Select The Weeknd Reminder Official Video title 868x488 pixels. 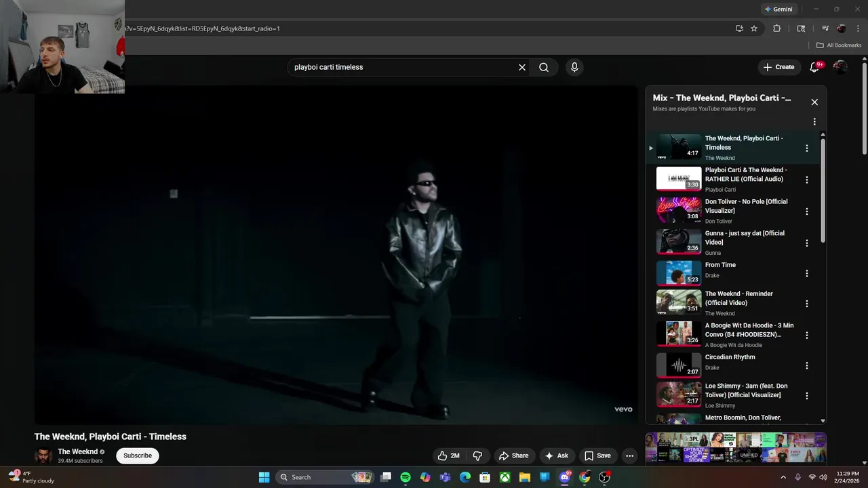[739, 298]
